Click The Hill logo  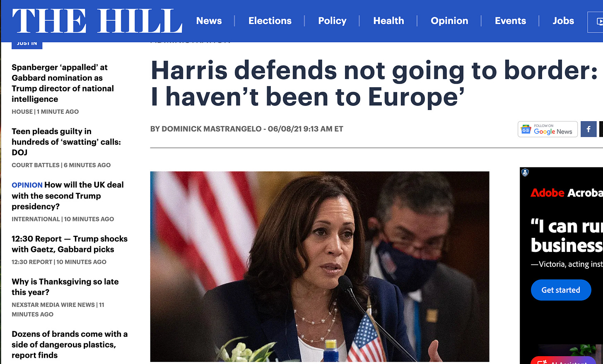click(97, 21)
